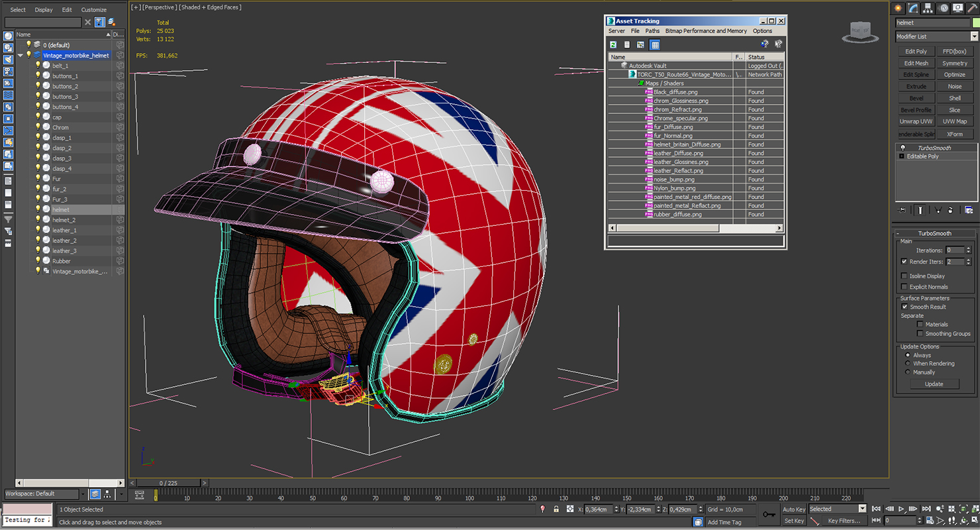Open the Hierarchy command panel tab
Screen dimensions: 980x530
point(928,8)
